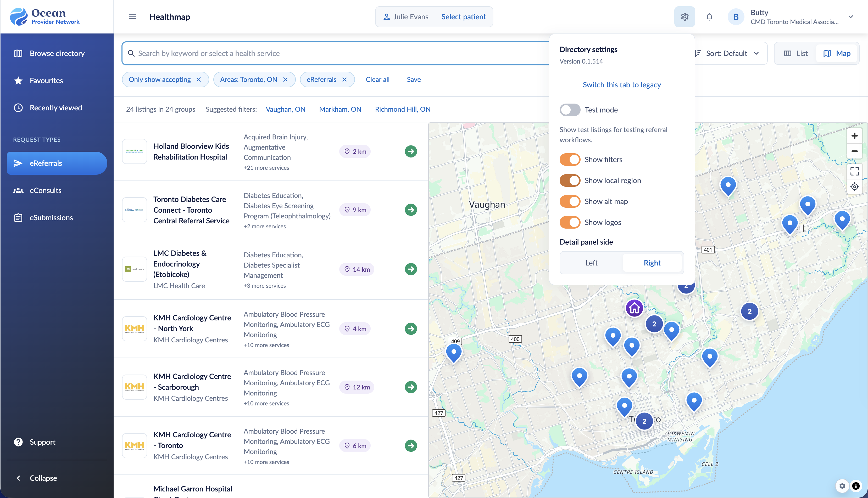
Task: Disable Show alt map toggle
Action: pyautogui.click(x=570, y=201)
